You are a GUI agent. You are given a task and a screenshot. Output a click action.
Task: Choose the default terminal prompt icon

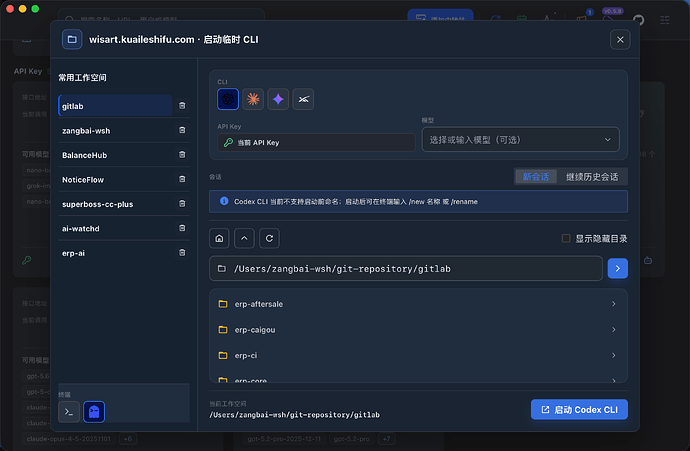pos(69,412)
